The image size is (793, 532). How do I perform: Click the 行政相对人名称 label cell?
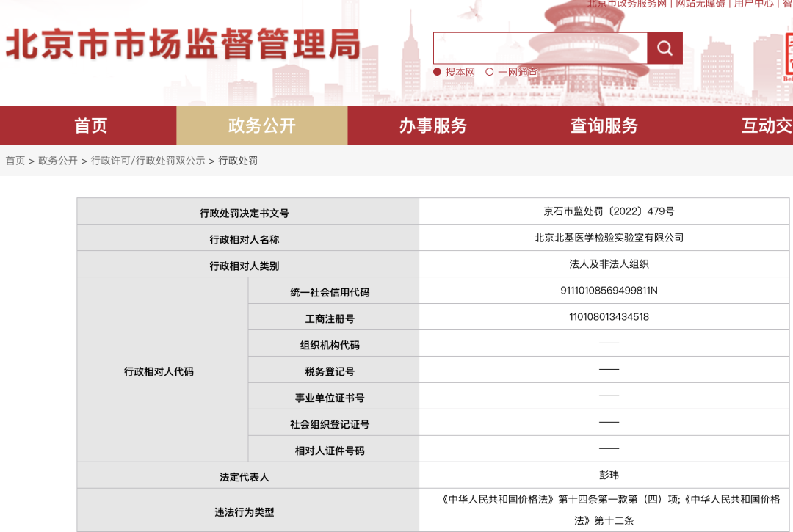[x=248, y=238]
